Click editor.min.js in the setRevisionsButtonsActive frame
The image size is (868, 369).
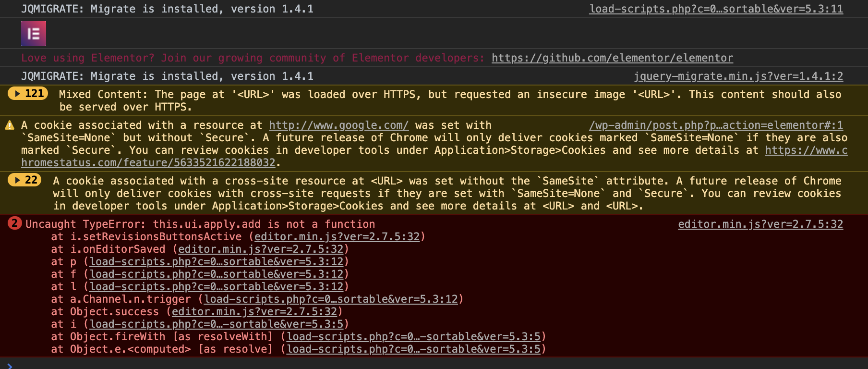(338, 236)
